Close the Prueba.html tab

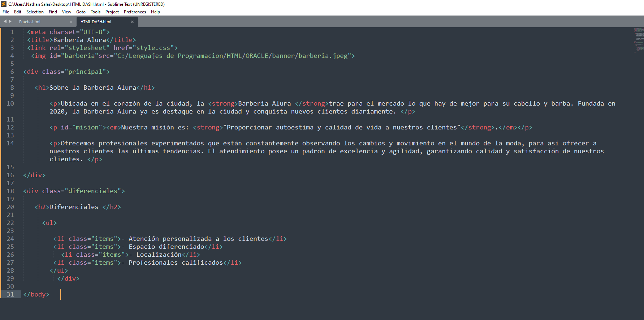click(71, 22)
